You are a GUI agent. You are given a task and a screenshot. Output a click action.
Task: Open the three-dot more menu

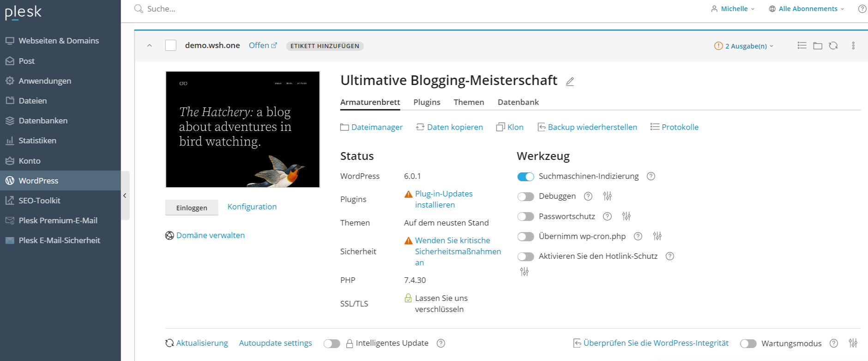853,45
